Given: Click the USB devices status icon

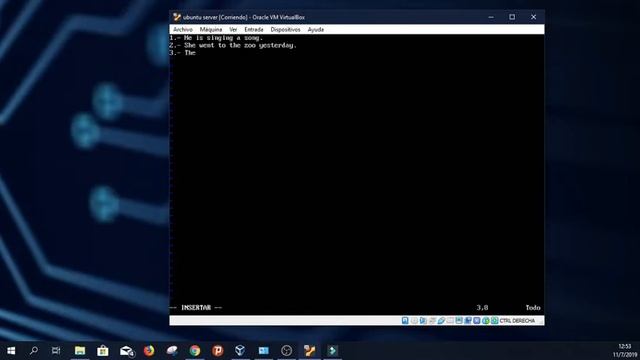Looking at the screenshot, I should pos(441,321).
